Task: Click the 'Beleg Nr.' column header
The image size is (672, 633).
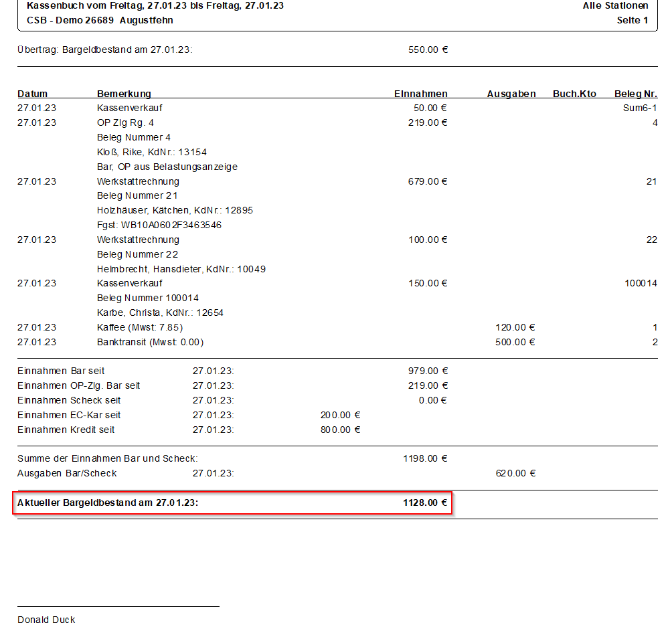Action: pyautogui.click(x=636, y=94)
